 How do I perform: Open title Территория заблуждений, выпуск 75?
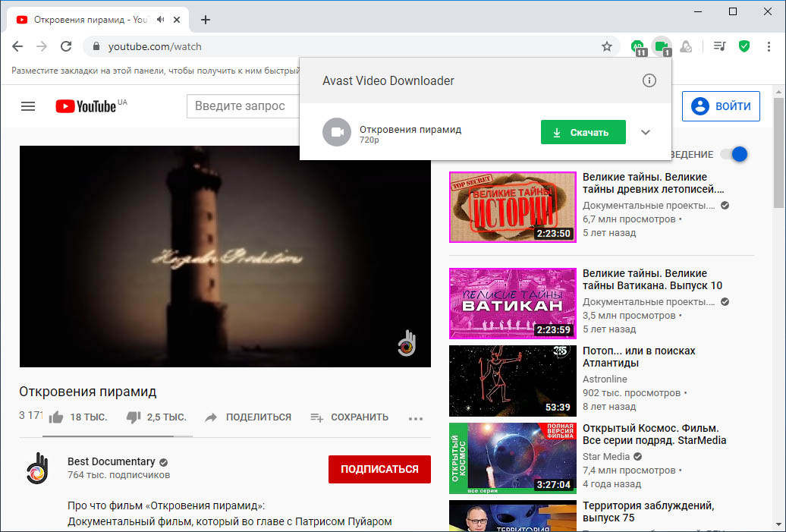point(648,512)
